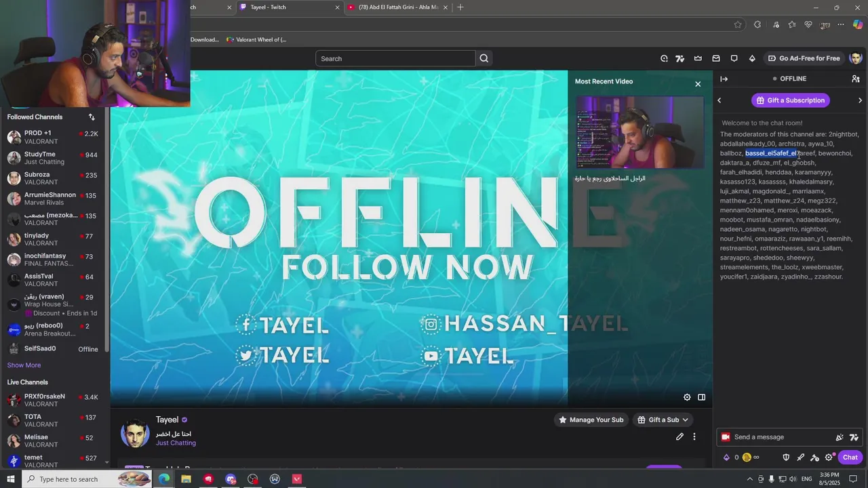Open Discord from the taskbar

coord(231,479)
